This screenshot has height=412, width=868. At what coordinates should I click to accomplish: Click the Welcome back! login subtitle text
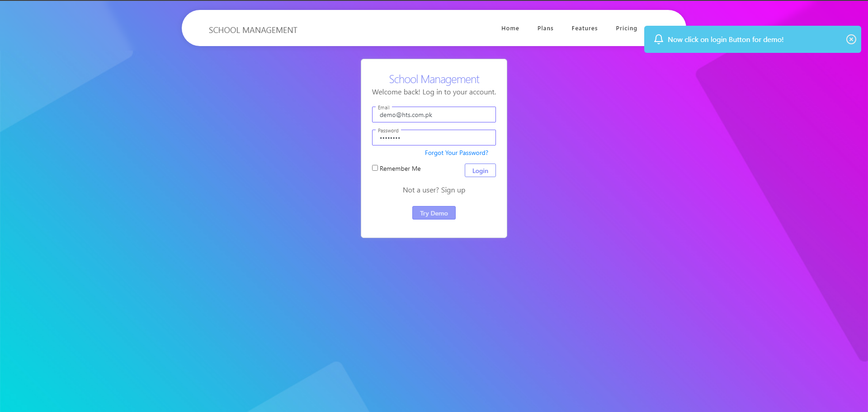pos(434,92)
